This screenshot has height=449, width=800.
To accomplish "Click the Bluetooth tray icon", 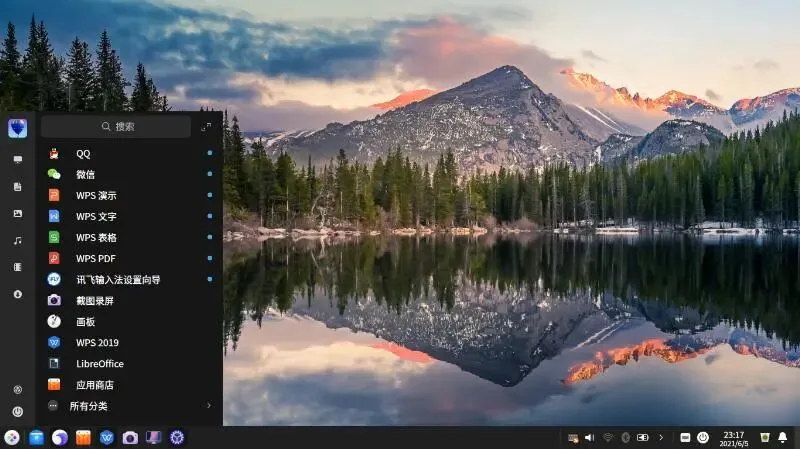I will pyautogui.click(x=625, y=438).
